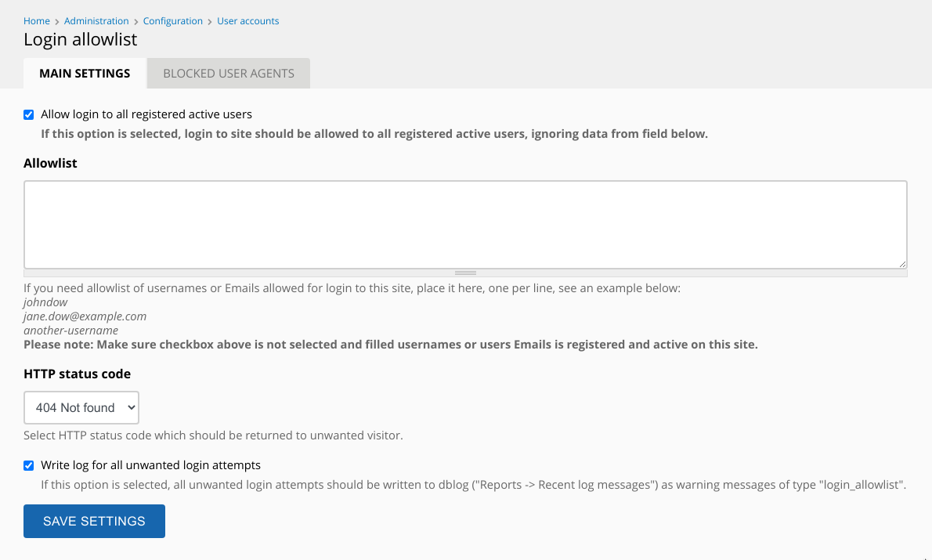Click the Write log checkbox label text
Image resolution: width=932 pixels, height=560 pixels.
151,465
